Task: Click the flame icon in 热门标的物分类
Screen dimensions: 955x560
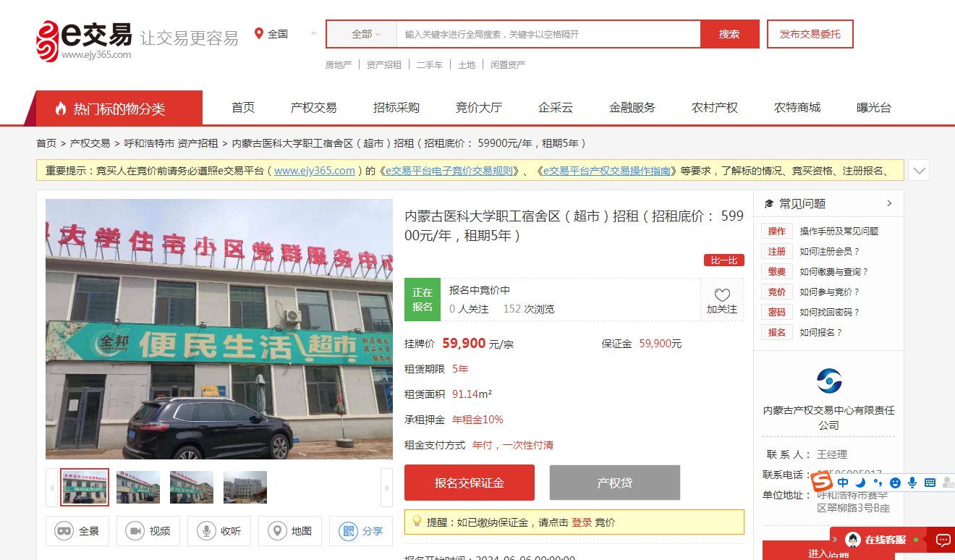Action: [61, 109]
